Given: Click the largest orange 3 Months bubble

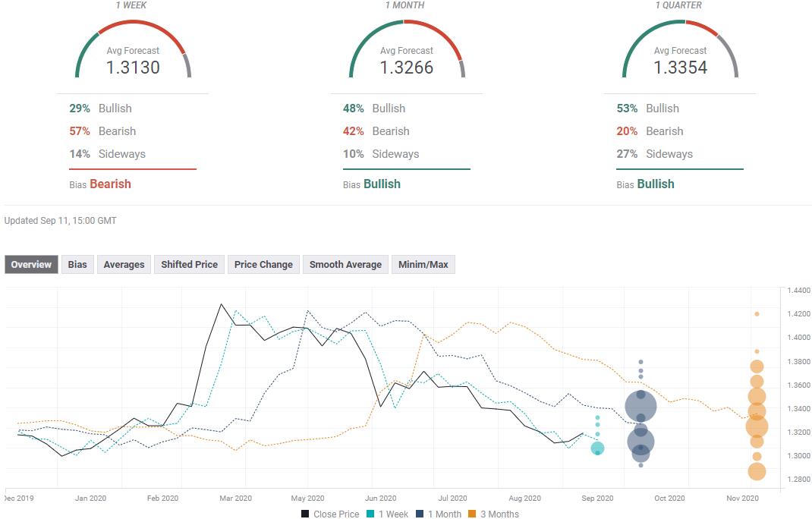Looking at the screenshot, I should [757, 426].
